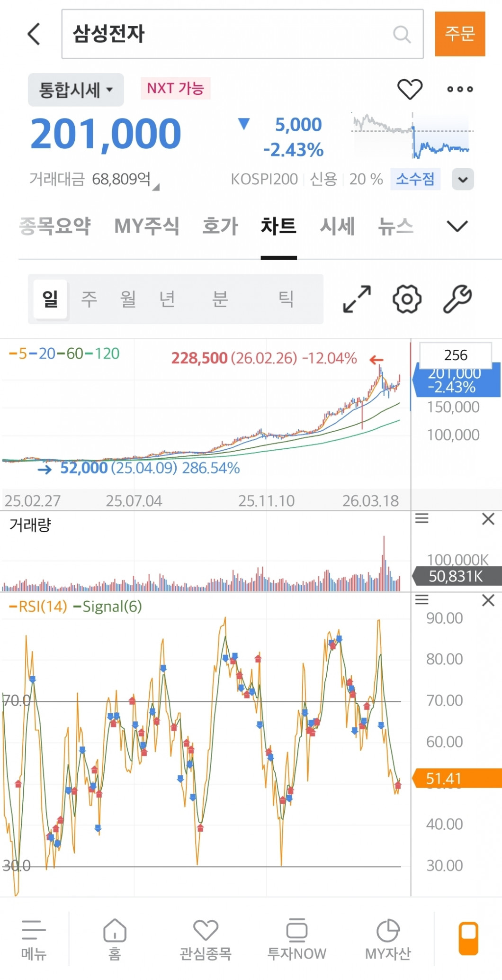The image size is (502, 980).
Task: Tap the current price 201,000
Action: pyautogui.click(x=106, y=135)
